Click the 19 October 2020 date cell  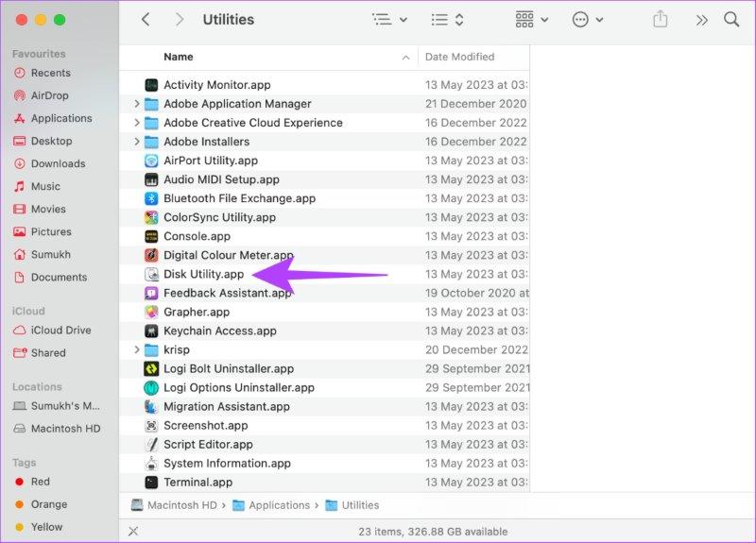[x=477, y=294]
